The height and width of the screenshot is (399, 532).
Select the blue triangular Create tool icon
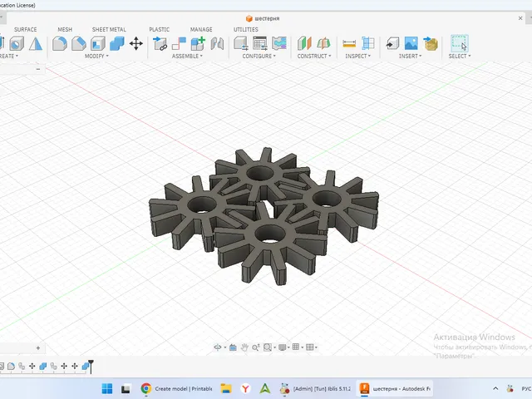coord(36,43)
